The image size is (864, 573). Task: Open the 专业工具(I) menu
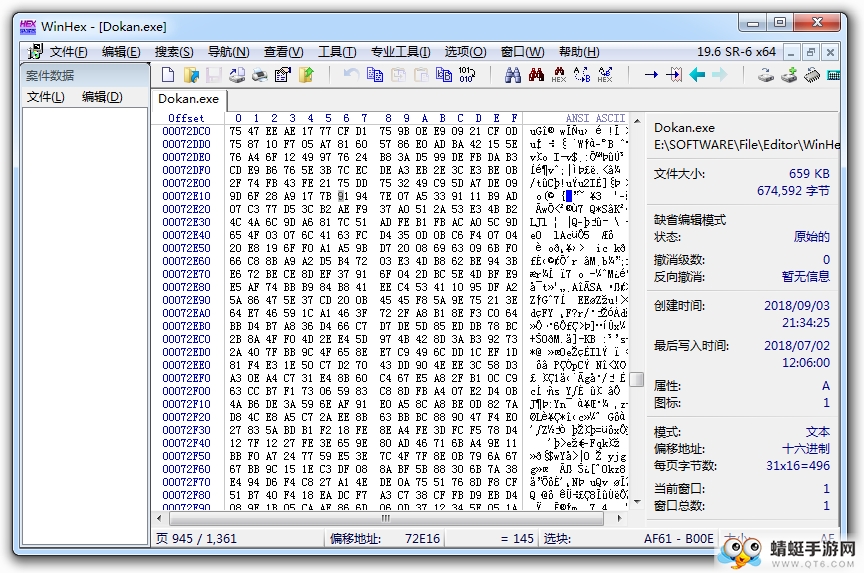pyautogui.click(x=401, y=52)
